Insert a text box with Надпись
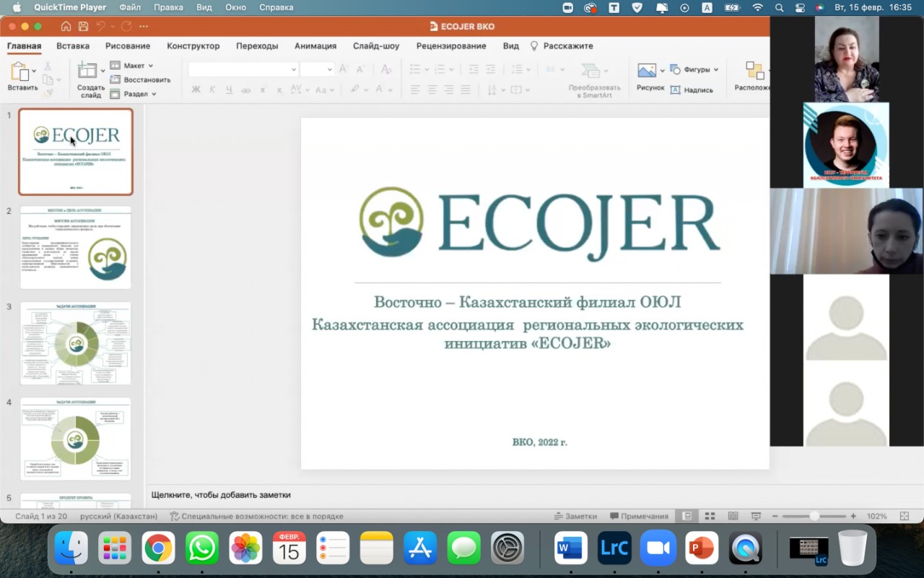The height and width of the screenshot is (578, 924). pyautogui.click(x=692, y=90)
